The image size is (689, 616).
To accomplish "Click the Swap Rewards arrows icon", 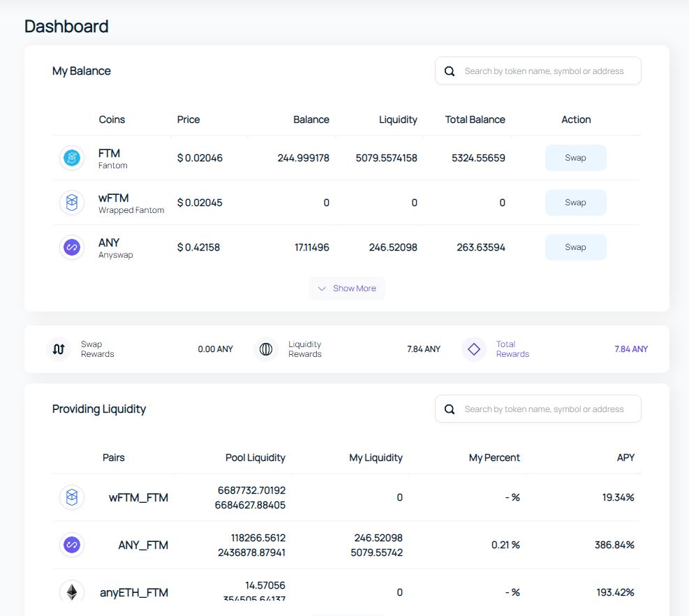I will click(x=59, y=349).
